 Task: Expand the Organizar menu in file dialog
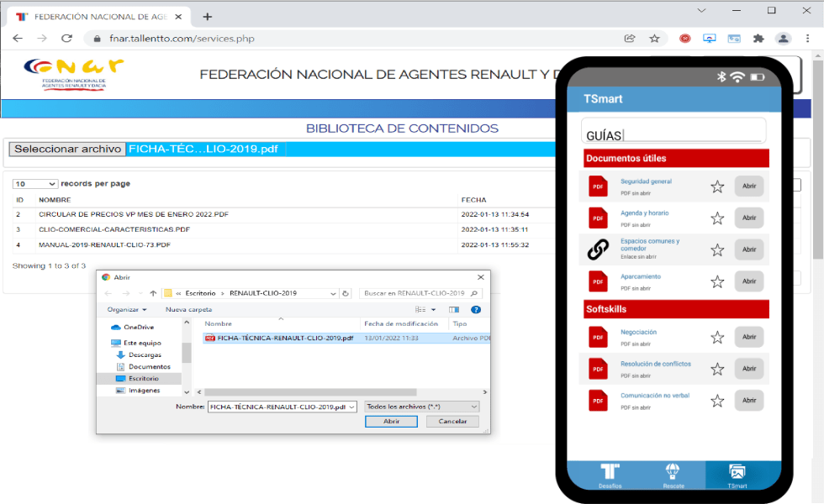click(127, 309)
